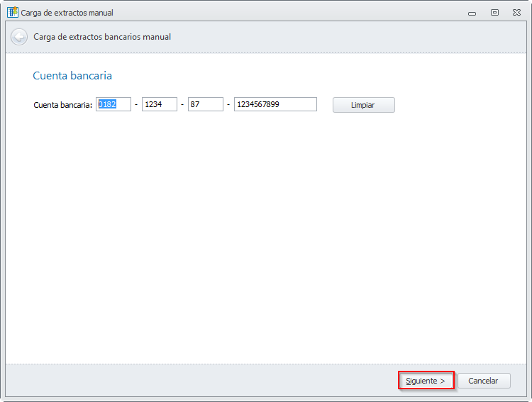Screen dimensions: 532x402
Task: Click the Siguiente > button
Action: (426, 381)
